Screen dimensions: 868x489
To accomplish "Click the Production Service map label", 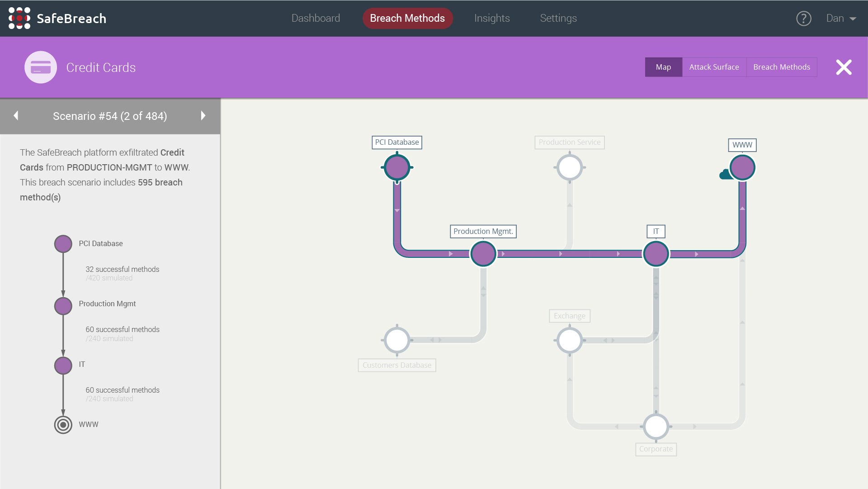I will click(570, 142).
